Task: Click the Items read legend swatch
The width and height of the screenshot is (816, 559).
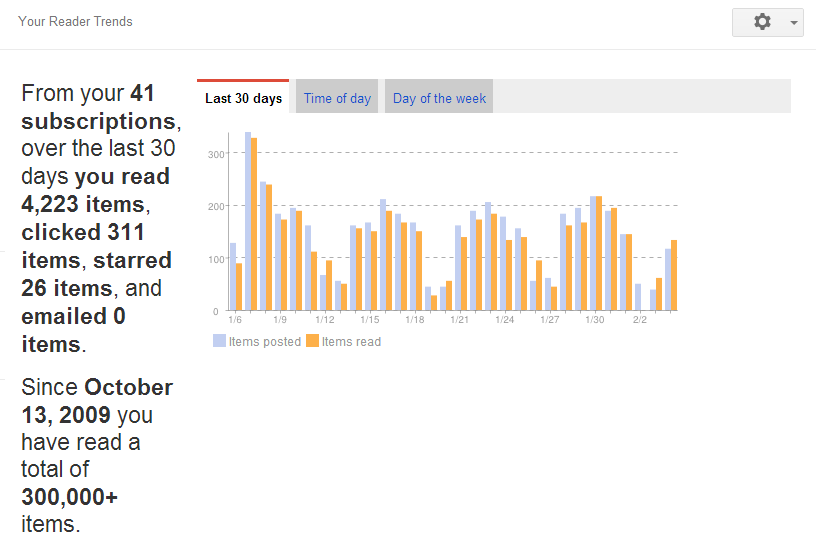Action: tap(312, 341)
